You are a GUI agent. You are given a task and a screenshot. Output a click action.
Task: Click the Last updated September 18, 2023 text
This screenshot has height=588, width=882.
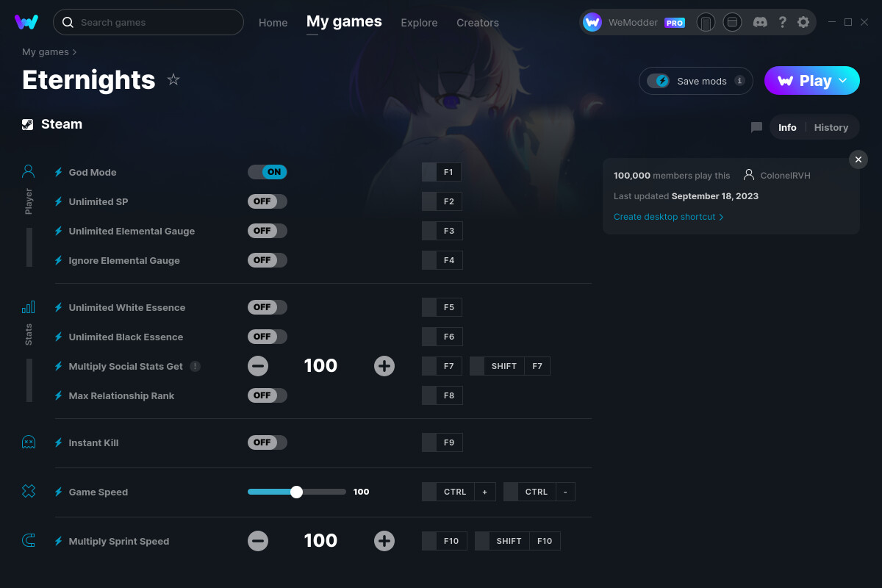pyautogui.click(x=686, y=196)
